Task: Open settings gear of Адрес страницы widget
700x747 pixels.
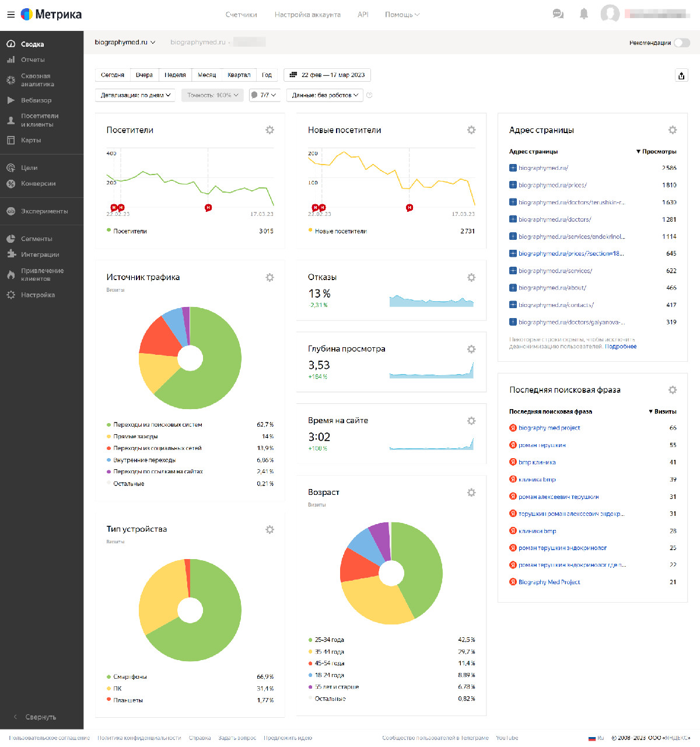Action: click(673, 130)
